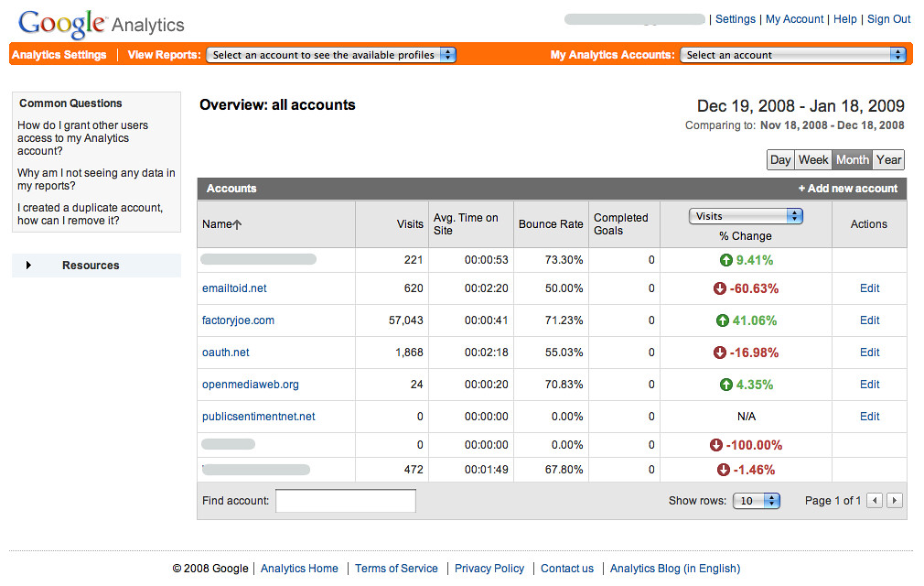Open Analytics Home footer link

click(x=299, y=569)
